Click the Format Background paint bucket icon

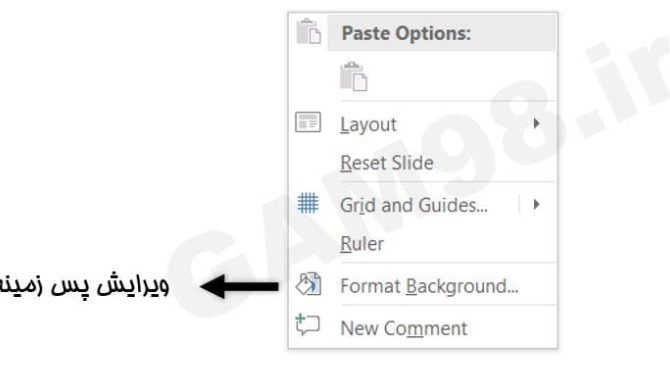pyautogui.click(x=309, y=284)
